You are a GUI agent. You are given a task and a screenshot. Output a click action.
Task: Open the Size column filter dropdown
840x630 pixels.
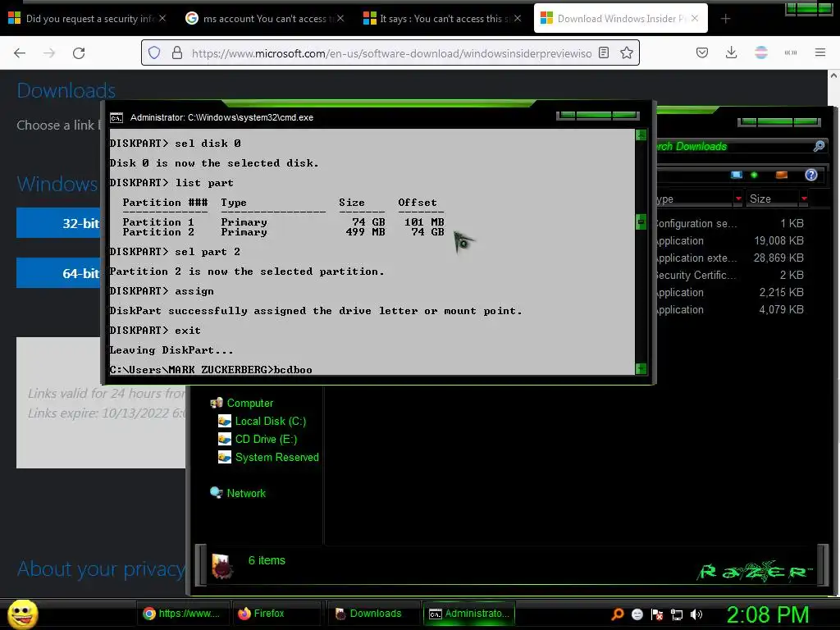tap(804, 199)
